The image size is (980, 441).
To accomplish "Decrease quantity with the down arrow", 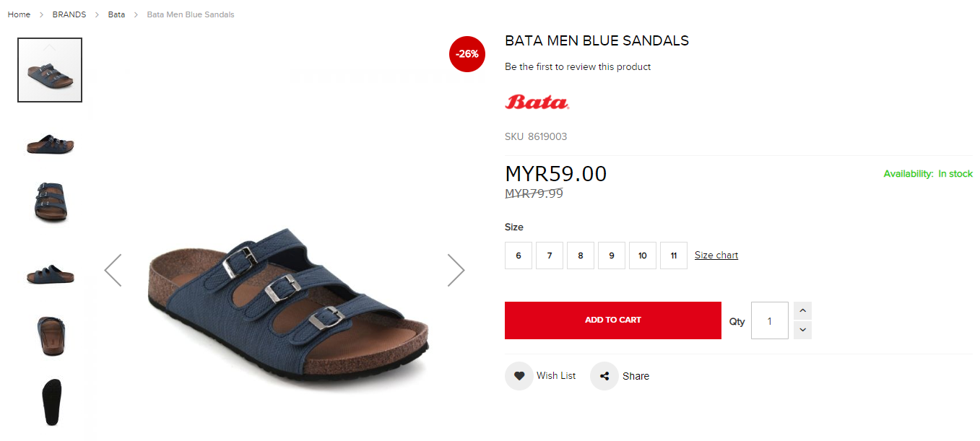I will [802, 330].
